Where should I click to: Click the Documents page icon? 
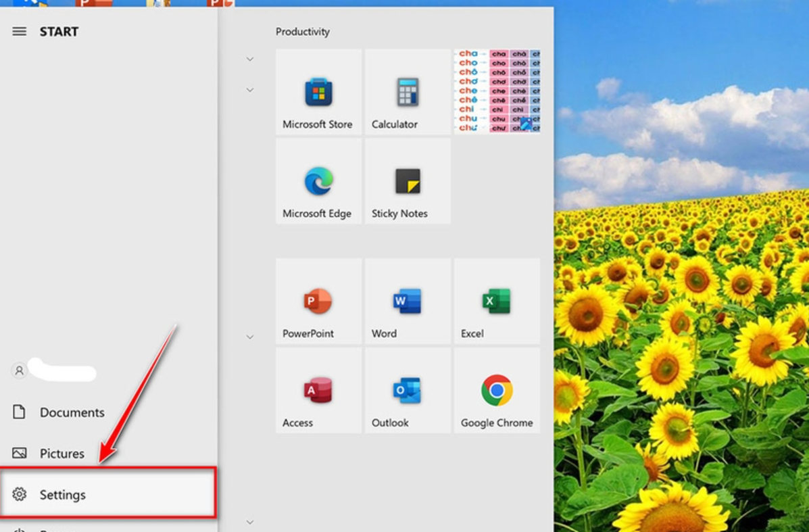(19, 412)
